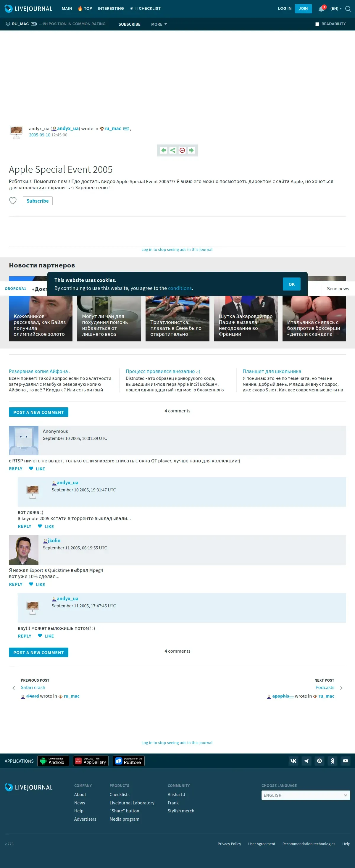Click the upper POST A NEW COMMENT button
The width and height of the screenshot is (355, 868).
tap(38, 412)
